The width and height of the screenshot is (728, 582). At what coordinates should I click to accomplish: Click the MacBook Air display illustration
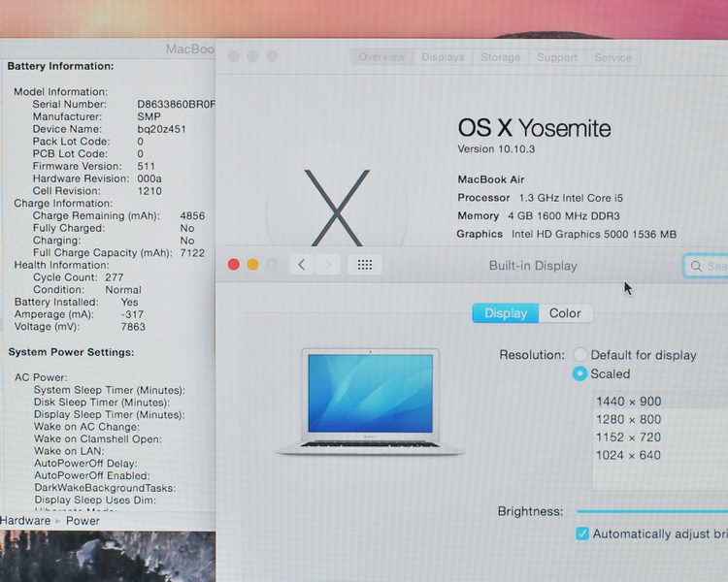pyautogui.click(x=371, y=401)
